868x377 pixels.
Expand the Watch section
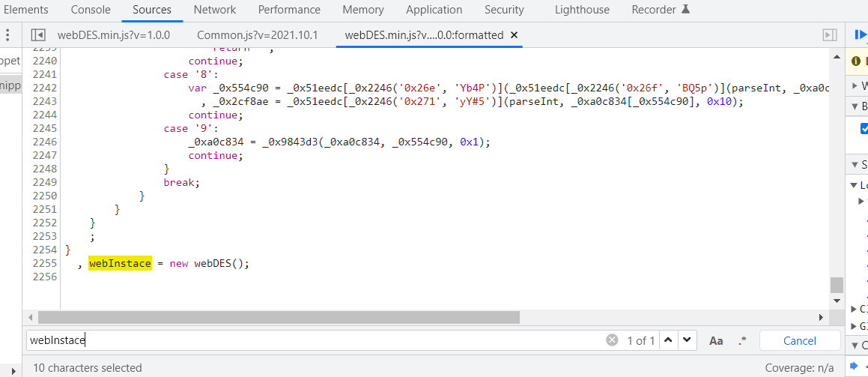coord(853,85)
